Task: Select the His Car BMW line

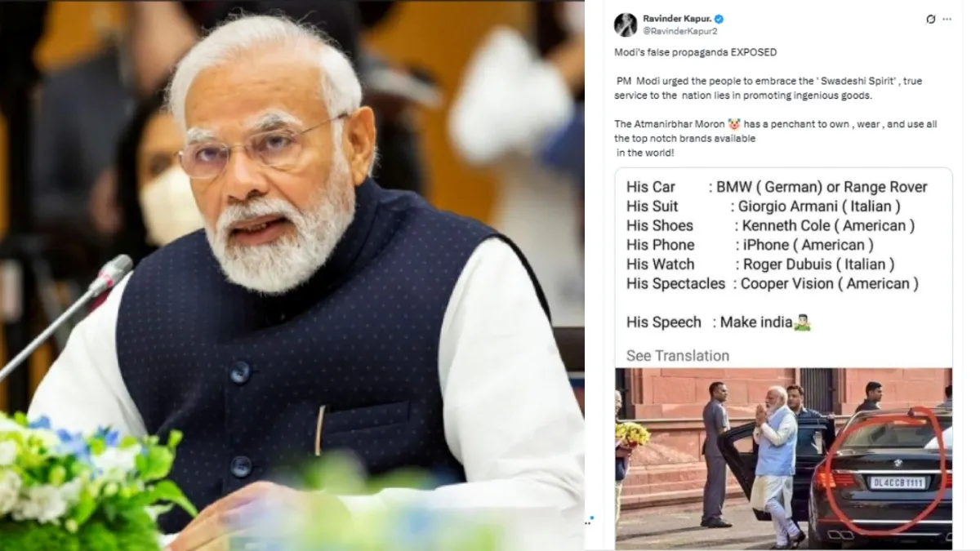Action: point(777,187)
